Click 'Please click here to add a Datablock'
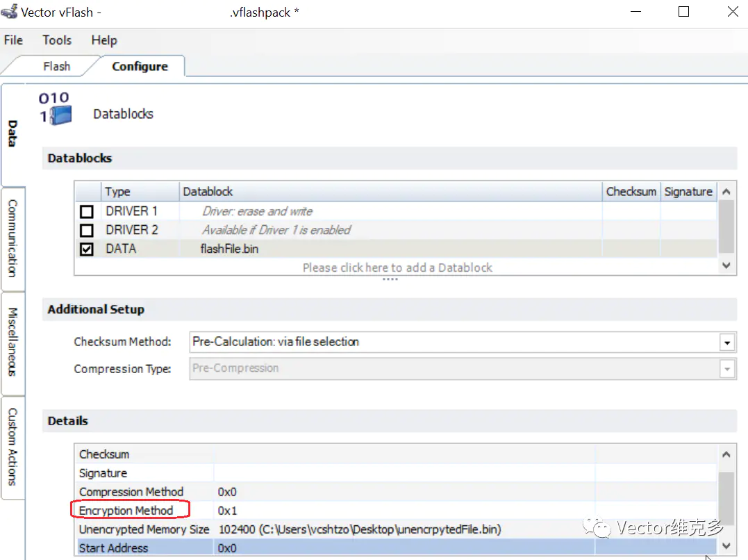Screen dimensions: 748x560 pyautogui.click(x=397, y=267)
